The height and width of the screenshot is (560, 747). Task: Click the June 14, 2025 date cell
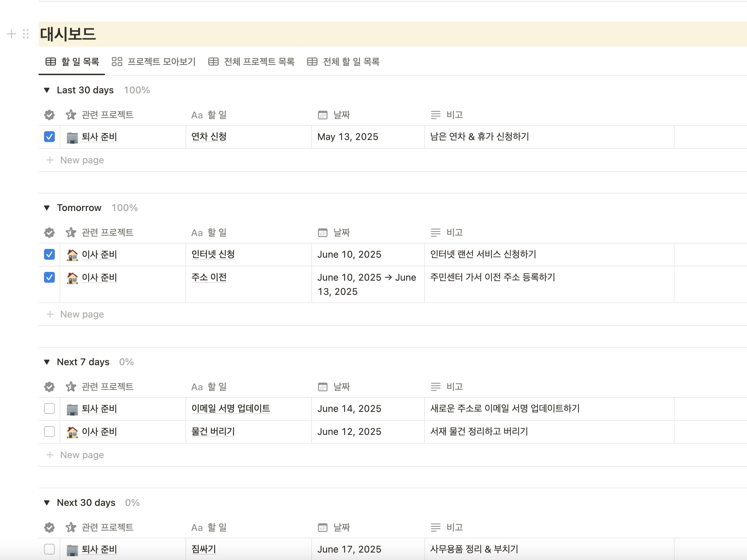point(349,409)
